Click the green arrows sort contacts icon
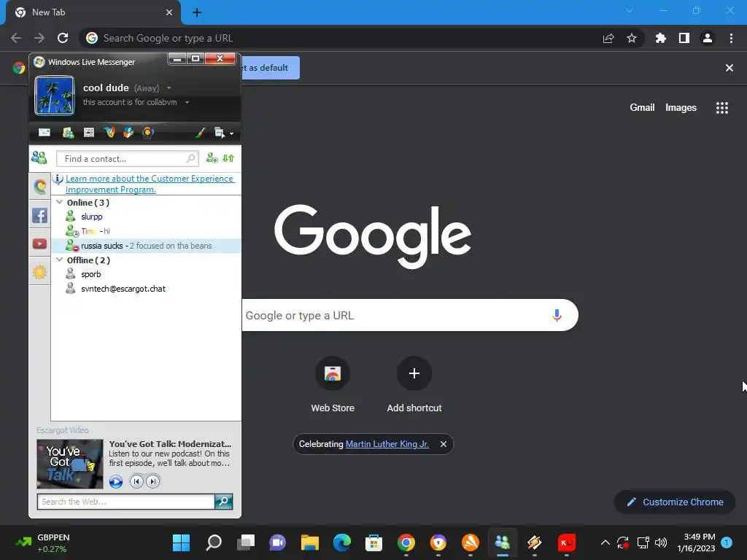Image resolution: width=747 pixels, height=560 pixels. 228,157
